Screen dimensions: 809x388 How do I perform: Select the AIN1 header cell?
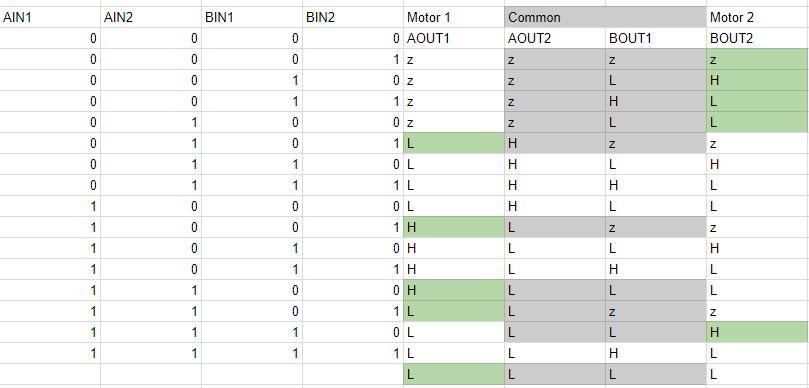pos(50,18)
